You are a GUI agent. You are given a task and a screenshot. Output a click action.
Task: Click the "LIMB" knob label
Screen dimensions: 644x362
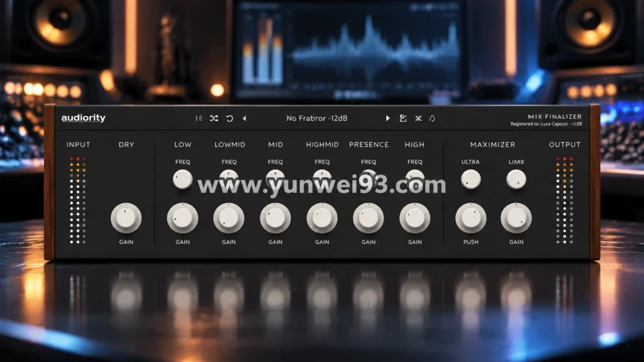pos(516,162)
